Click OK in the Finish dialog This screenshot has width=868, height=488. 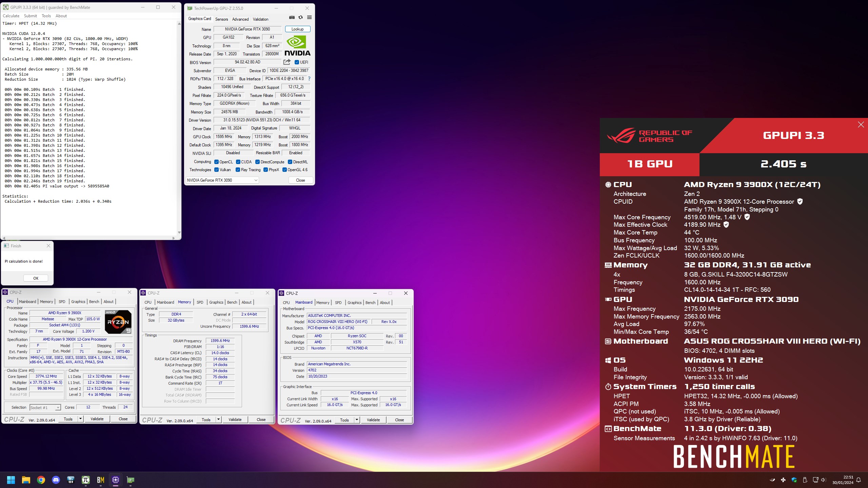tap(36, 278)
